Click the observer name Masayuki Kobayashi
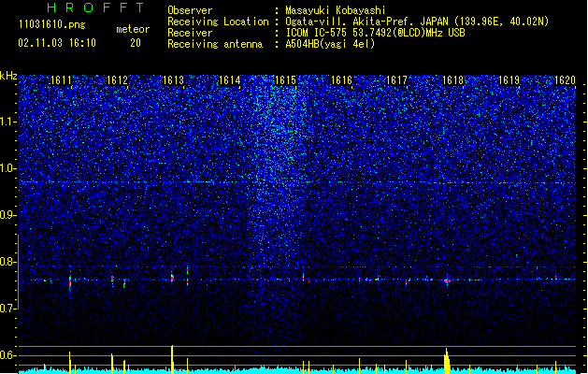The width and height of the screenshot is (588, 374). point(336,10)
